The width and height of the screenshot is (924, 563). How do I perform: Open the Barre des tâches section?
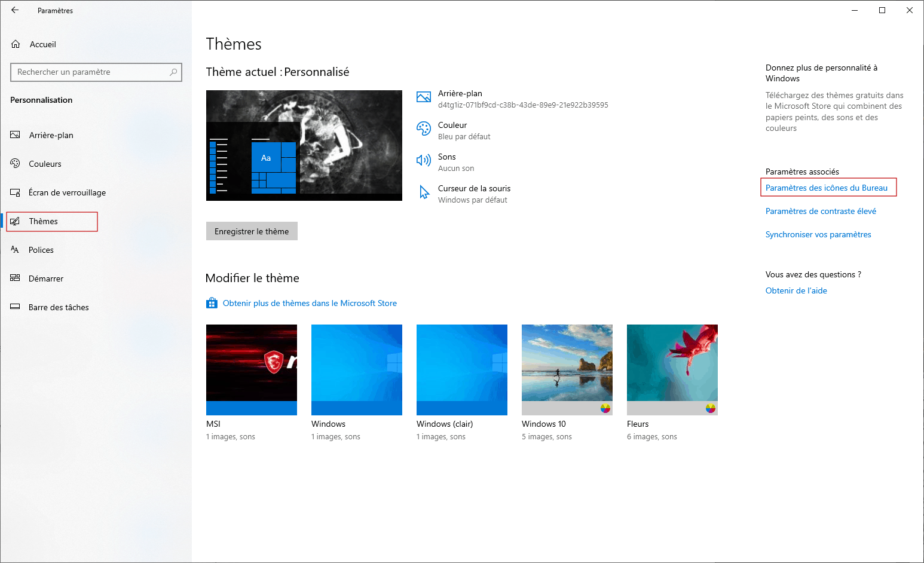click(x=59, y=307)
